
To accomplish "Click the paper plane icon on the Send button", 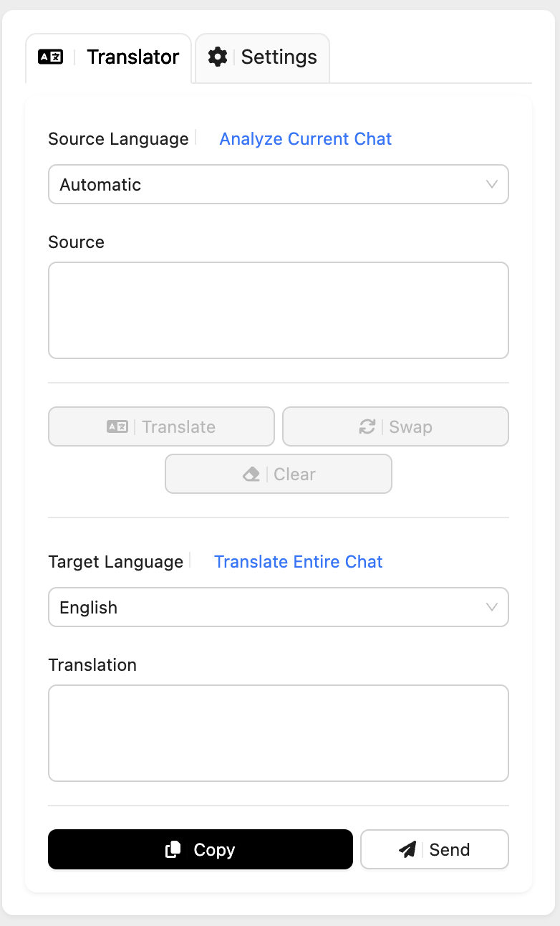I will (x=407, y=849).
